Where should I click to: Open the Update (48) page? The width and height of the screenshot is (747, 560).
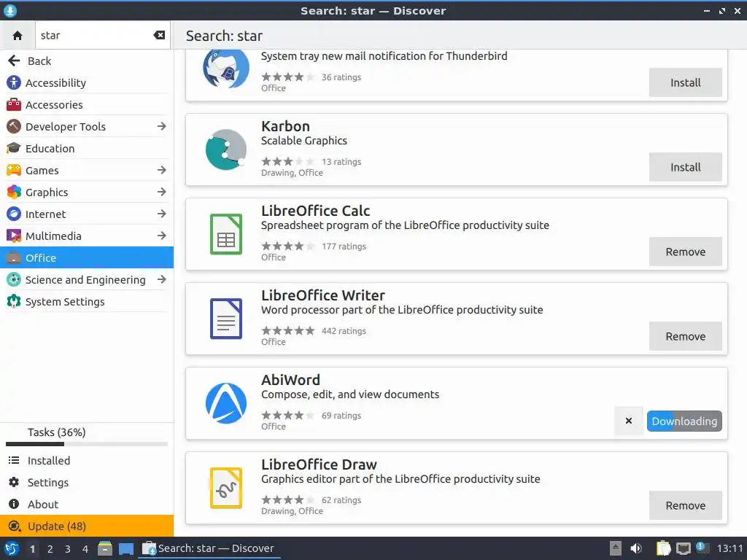coord(87,526)
